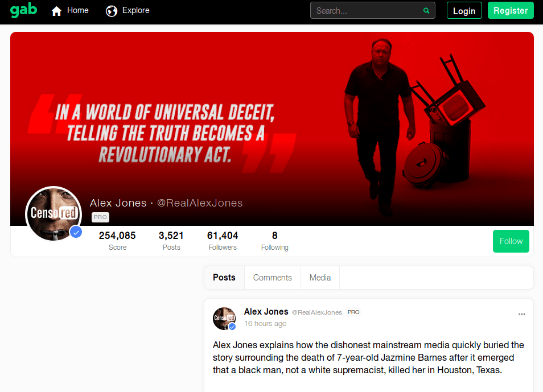Click the search magnifier icon
Viewport: 543px width, 392px height.
[x=426, y=11]
